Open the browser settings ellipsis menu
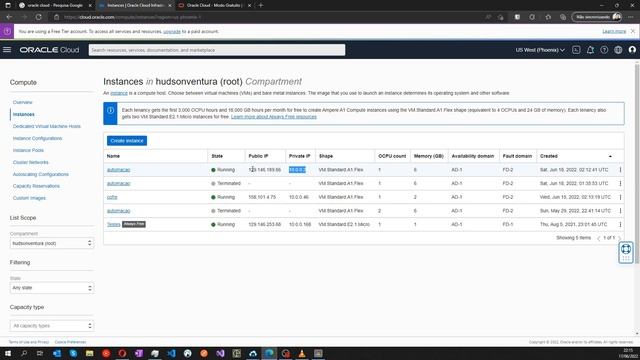640x360 pixels. (631, 17)
